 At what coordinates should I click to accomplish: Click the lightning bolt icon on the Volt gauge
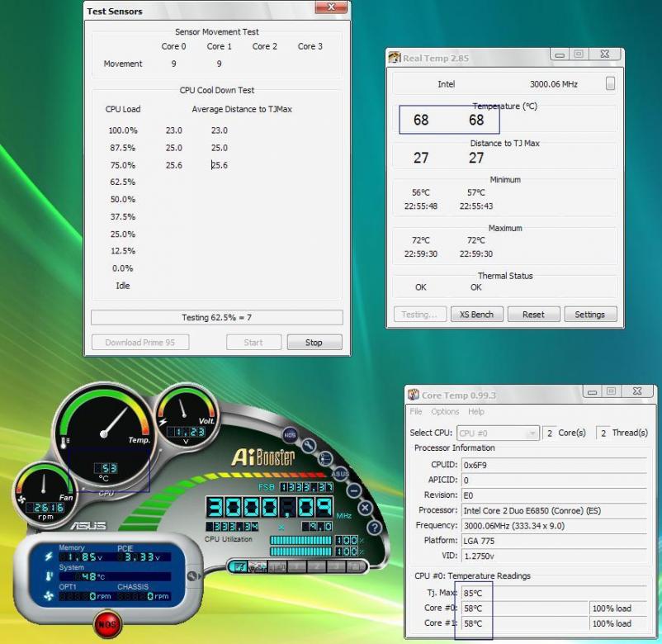tap(163, 421)
